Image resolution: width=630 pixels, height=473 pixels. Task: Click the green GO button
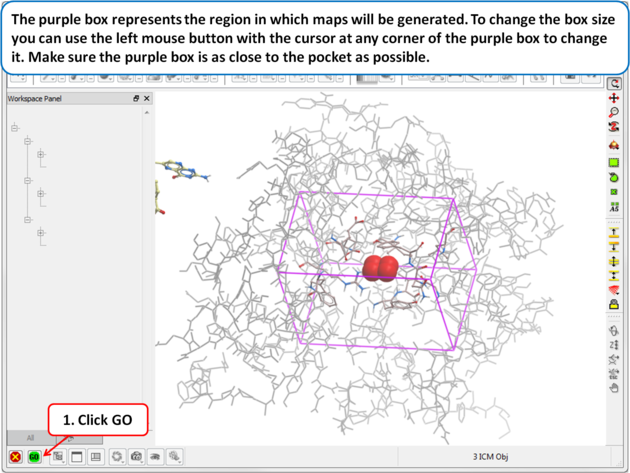[x=34, y=457]
